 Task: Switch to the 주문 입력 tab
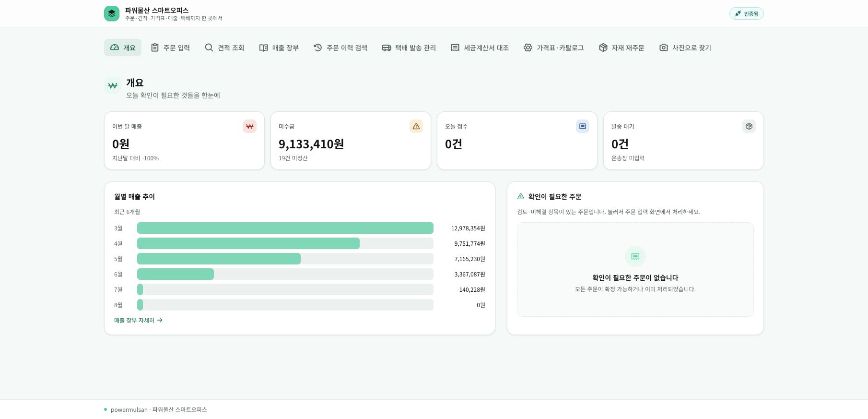pos(170,48)
